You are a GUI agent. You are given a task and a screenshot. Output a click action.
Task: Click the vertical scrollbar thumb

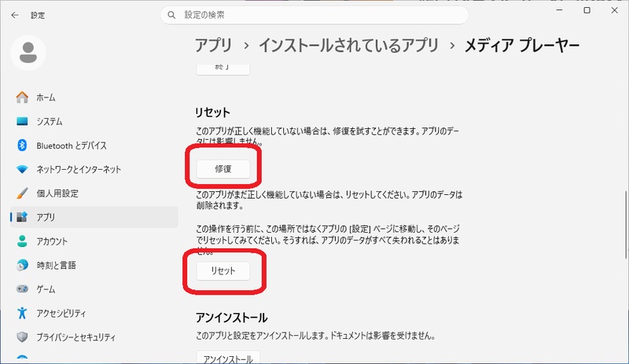626,225
